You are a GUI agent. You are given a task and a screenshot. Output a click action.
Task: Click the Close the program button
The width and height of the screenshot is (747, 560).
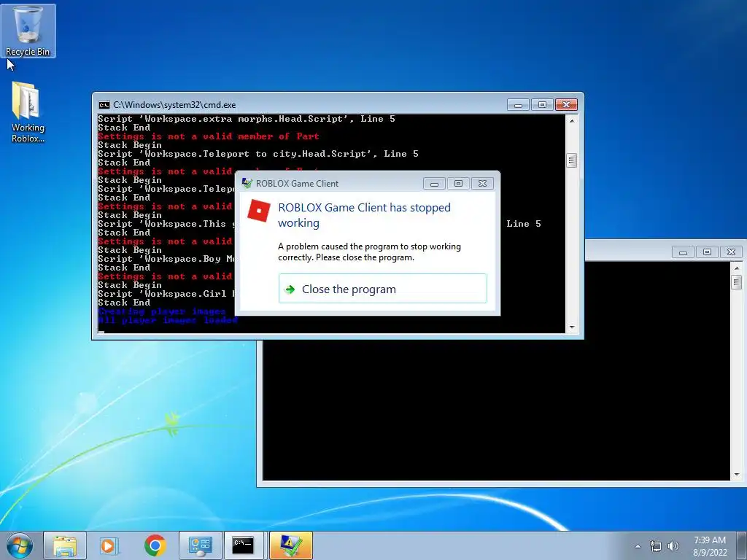tap(382, 289)
